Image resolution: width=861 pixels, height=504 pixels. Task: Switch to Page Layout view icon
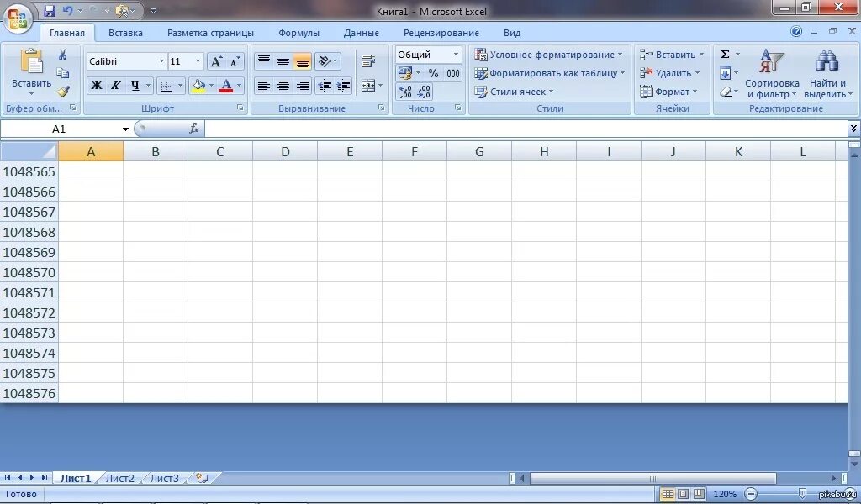tap(683, 494)
